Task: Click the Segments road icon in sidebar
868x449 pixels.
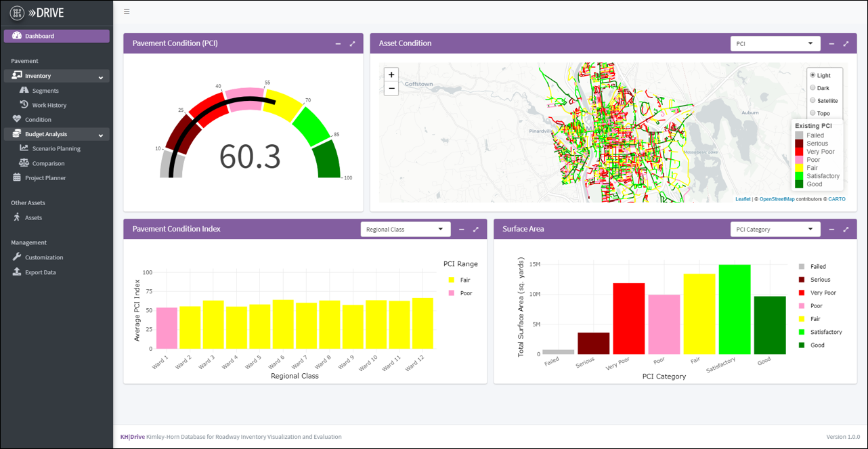Action: (24, 90)
